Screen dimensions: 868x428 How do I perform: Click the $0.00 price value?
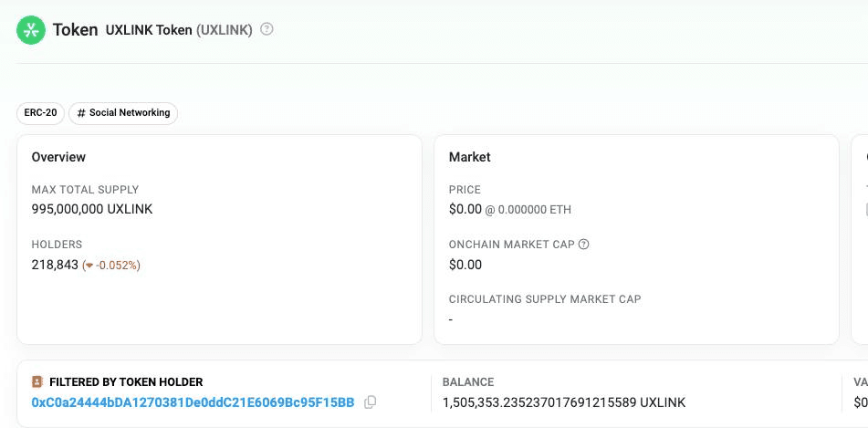pos(465,209)
